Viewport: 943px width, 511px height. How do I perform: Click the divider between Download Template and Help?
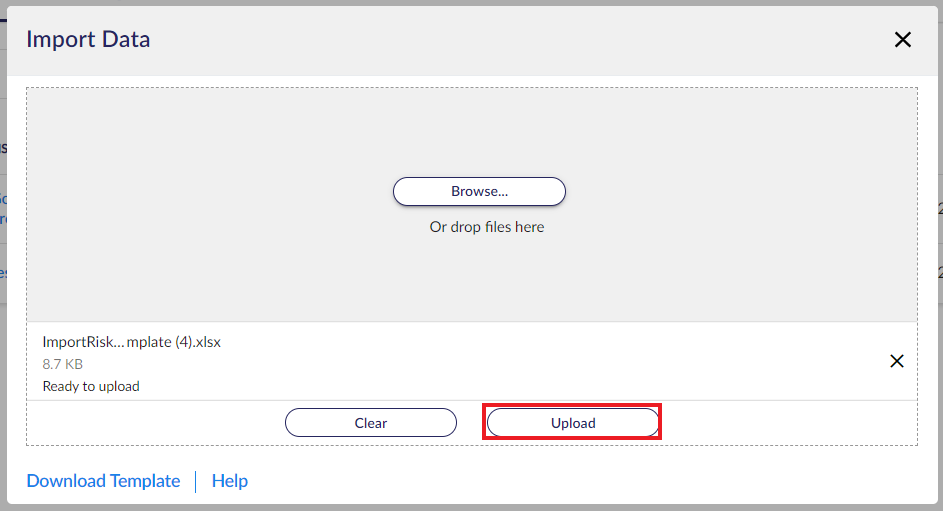195,482
